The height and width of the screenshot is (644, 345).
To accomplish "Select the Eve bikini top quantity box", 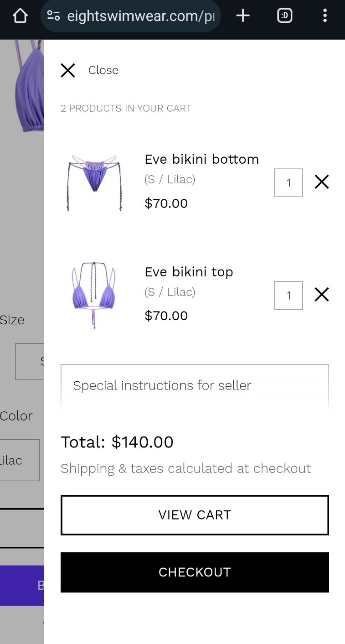I will (288, 296).
